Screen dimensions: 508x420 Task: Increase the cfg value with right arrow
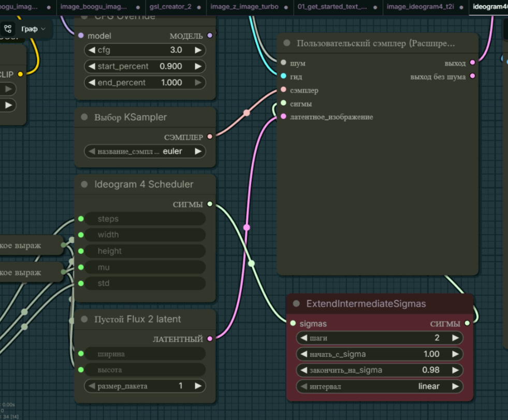point(198,50)
